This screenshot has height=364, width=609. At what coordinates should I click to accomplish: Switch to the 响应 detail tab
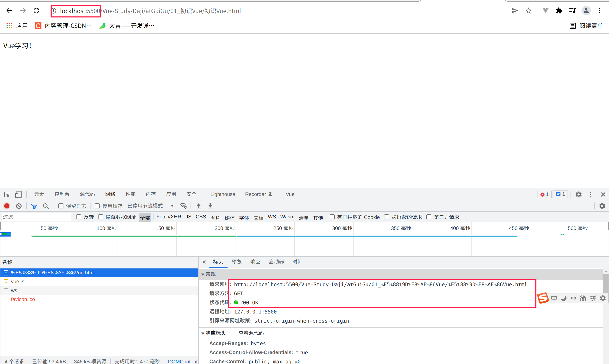[255, 262]
